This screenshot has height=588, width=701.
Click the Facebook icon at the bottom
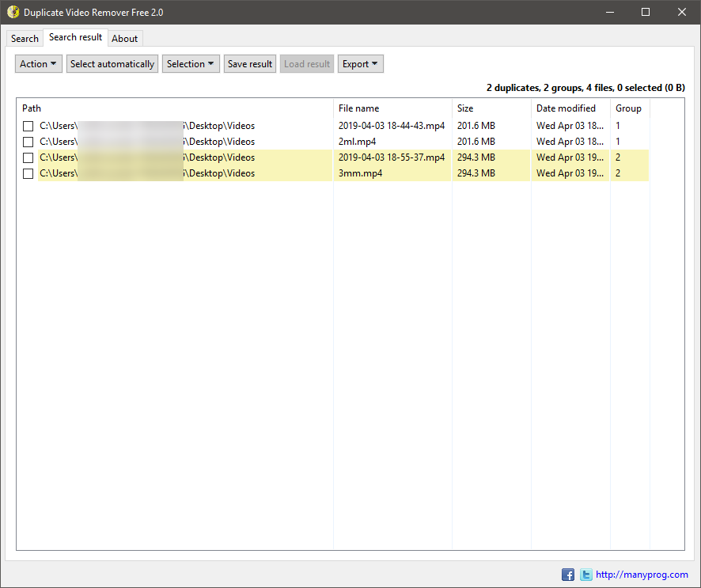pos(568,575)
